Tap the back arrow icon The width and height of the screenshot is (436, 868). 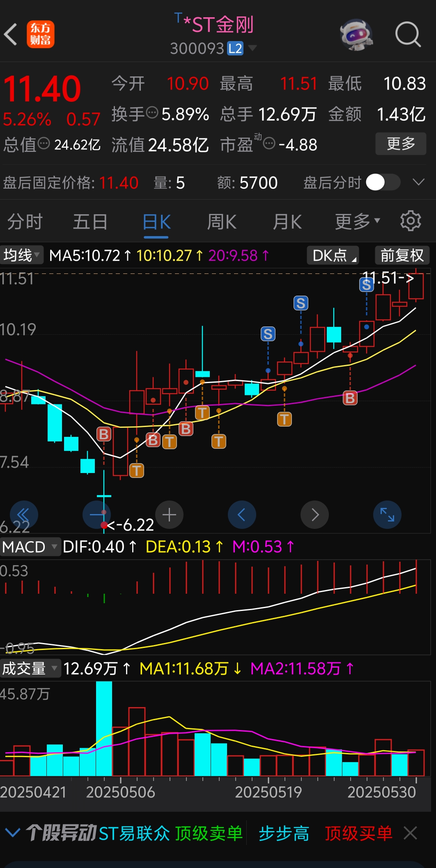[x=11, y=34]
